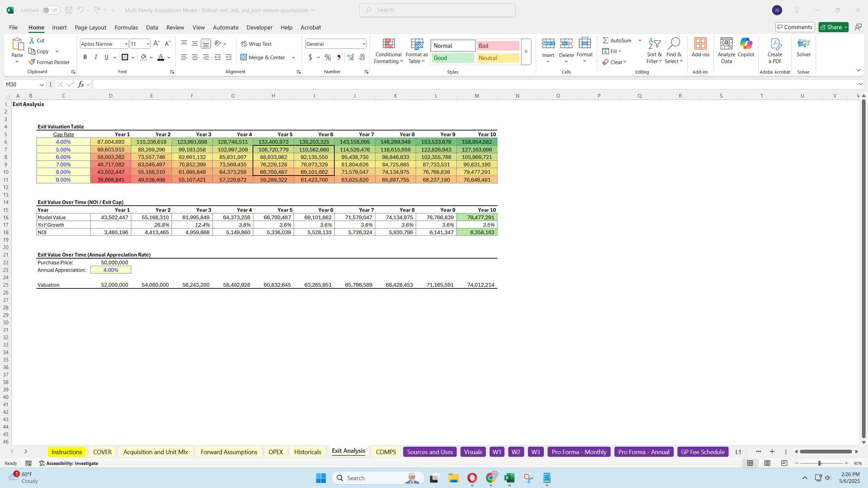The height and width of the screenshot is (488, 868).
Task: Click the Conditional Formatting icon
Action: pos(389,44)
